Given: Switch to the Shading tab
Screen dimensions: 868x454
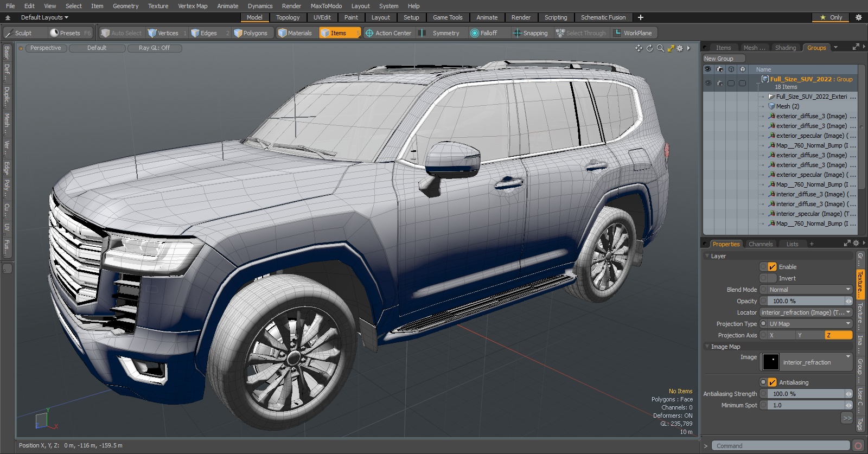Looking at the screenshot, I should click(x=785, y=48).
